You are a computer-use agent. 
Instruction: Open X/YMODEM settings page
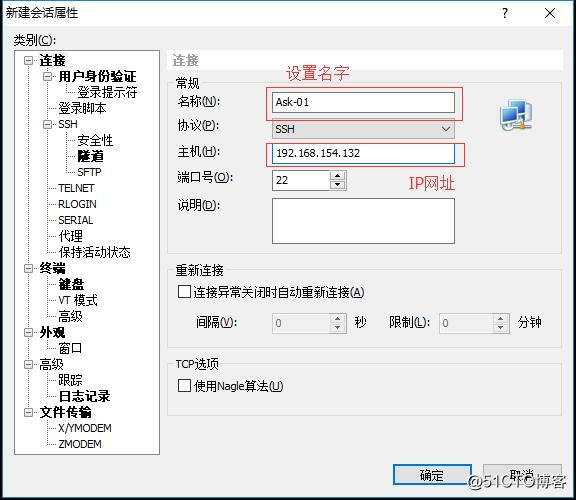point(85,428)
